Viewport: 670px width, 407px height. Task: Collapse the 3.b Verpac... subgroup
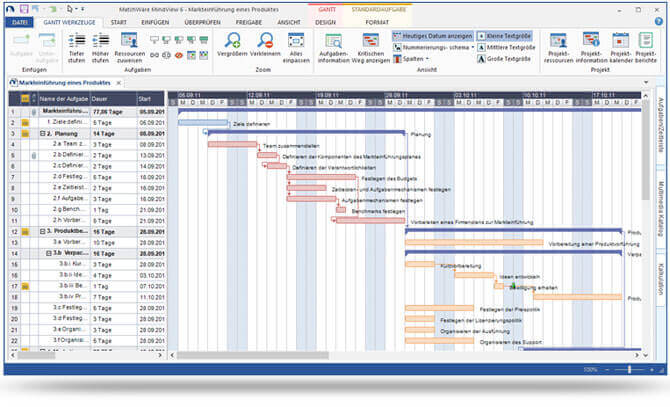pos(49,253)
